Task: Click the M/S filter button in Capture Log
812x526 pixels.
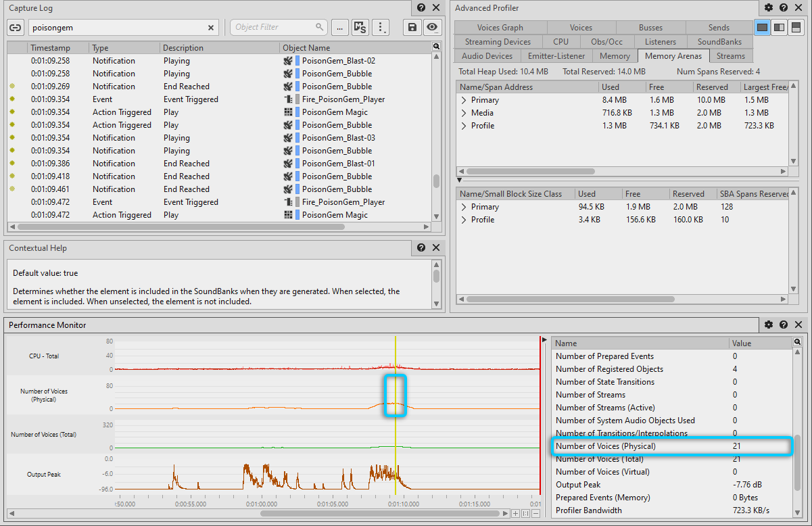Action: (x=360, y=28)
